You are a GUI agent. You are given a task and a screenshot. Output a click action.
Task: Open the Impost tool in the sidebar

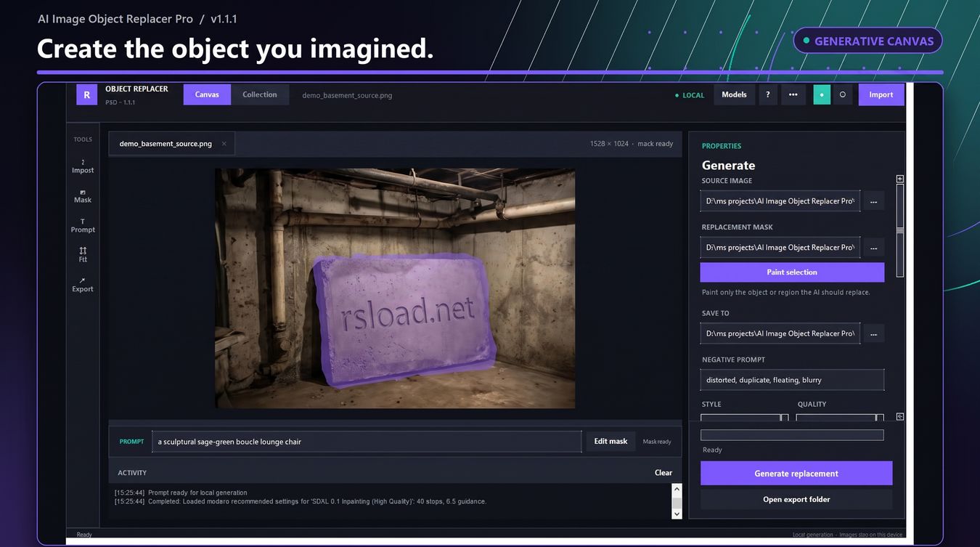coord(83,166)
